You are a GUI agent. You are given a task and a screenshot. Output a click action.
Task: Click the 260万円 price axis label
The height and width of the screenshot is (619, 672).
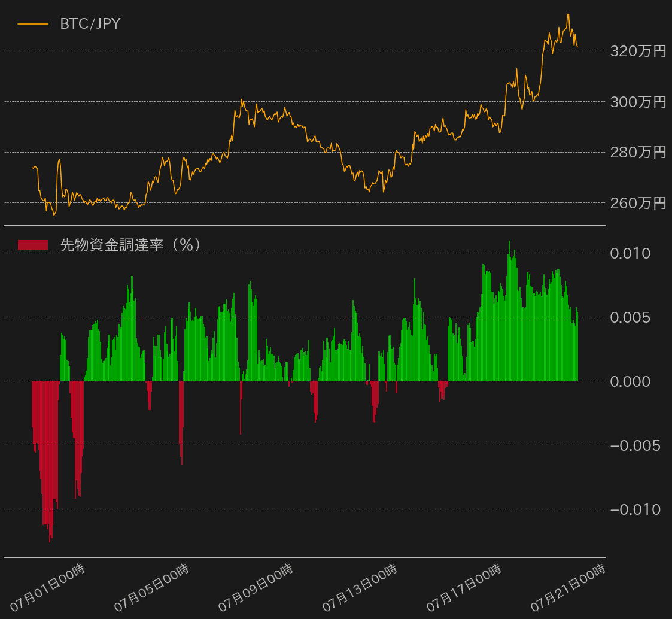click(638, 203)
